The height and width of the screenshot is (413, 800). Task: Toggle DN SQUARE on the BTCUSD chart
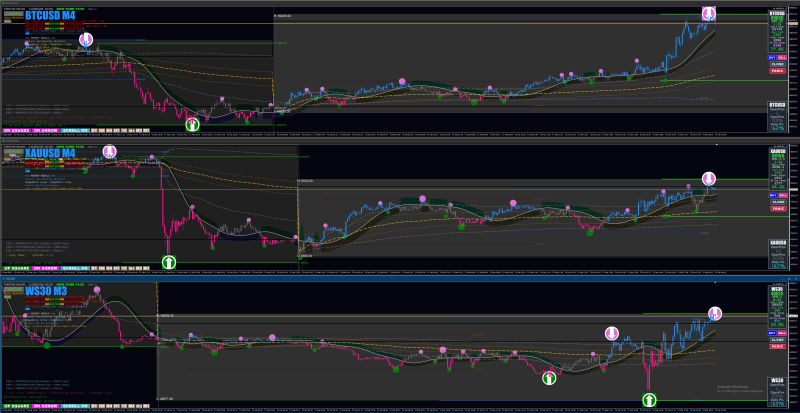16,131
